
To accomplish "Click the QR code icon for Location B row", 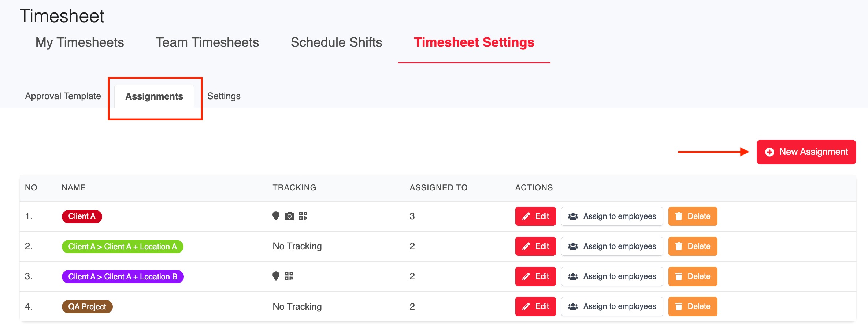I will pos(289,276).
